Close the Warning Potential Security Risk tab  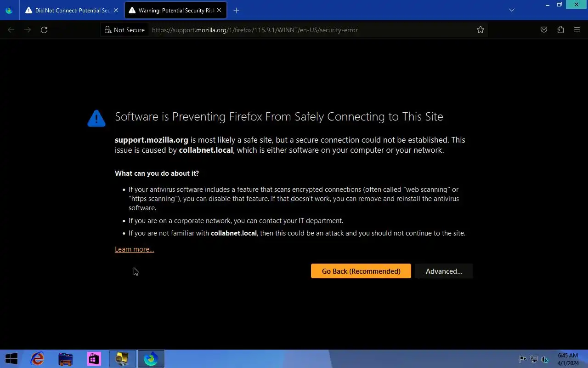point(219,10)
